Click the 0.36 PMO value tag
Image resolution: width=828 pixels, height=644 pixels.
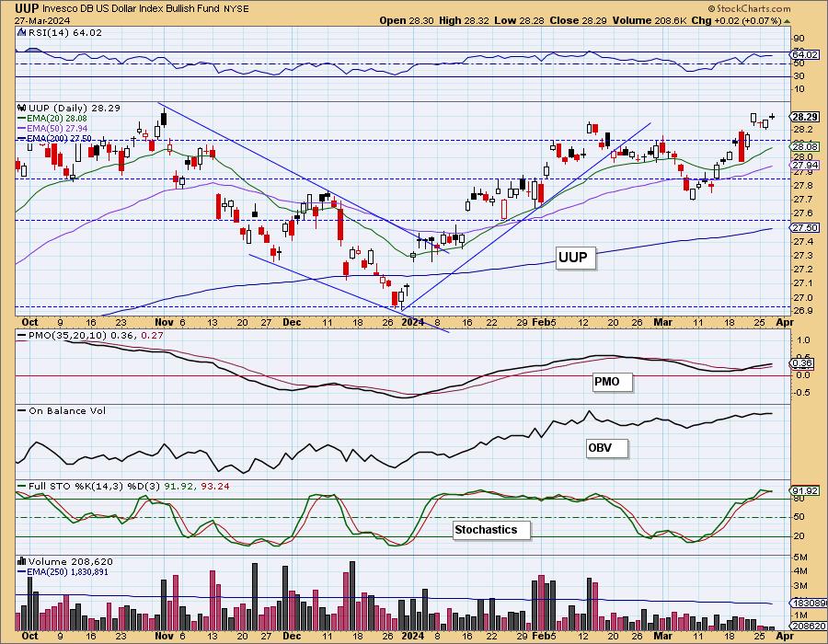click(x=802, y=363)
